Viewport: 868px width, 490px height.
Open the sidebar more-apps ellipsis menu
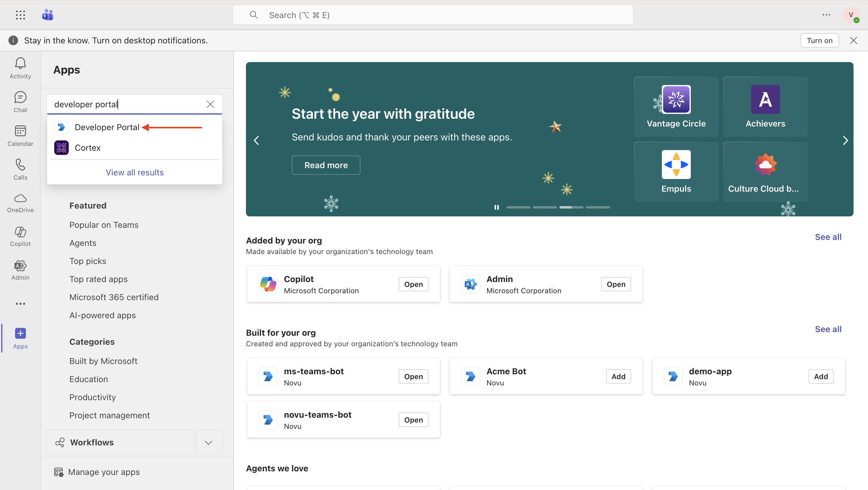[x=20, y=303]
